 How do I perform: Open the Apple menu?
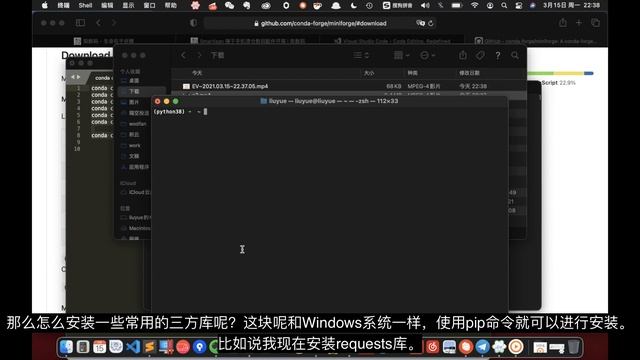click(x=44, y=5)
